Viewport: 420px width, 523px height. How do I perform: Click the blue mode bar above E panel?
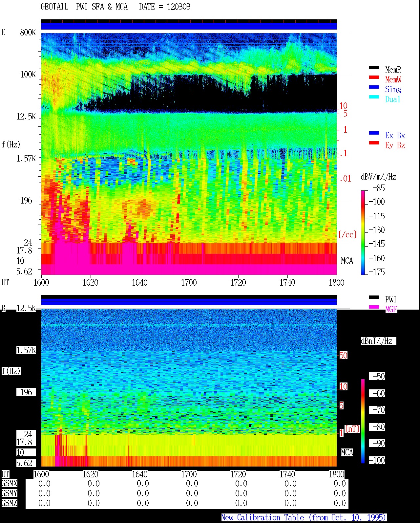click(189, 26)
